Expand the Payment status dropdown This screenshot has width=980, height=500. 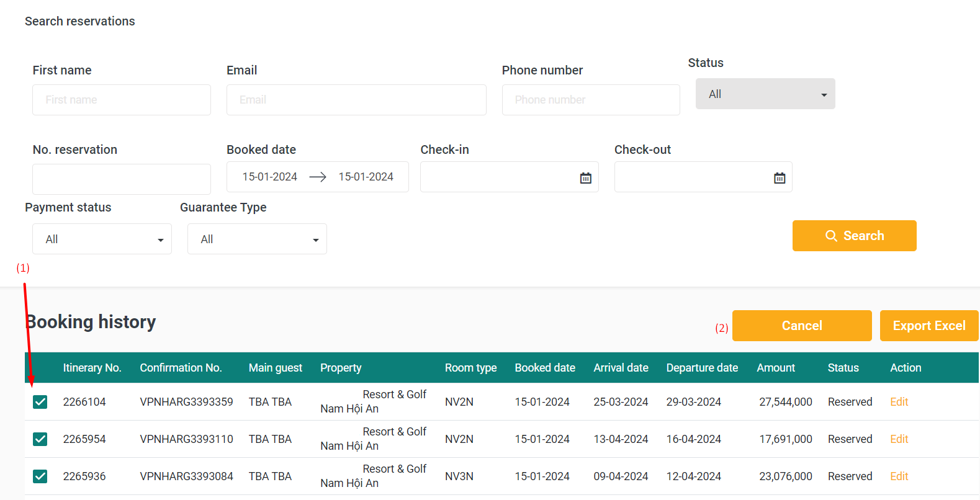coord(102,239)
